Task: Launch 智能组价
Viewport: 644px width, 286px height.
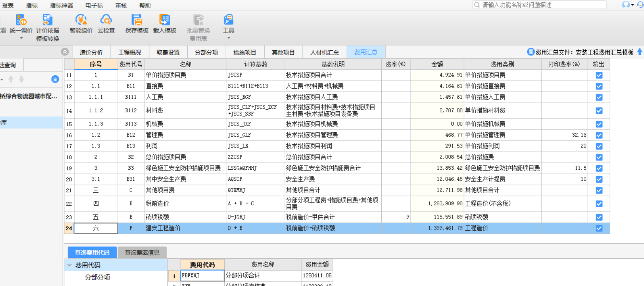Action: (x=81, y=24)
